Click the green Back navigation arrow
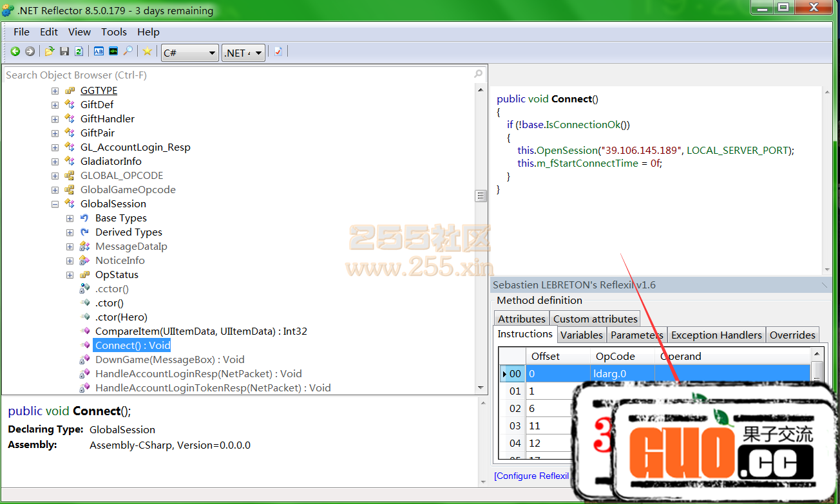The width and height of the screenshot is (840, 504). pyautogui.click(x=15, y=51)
